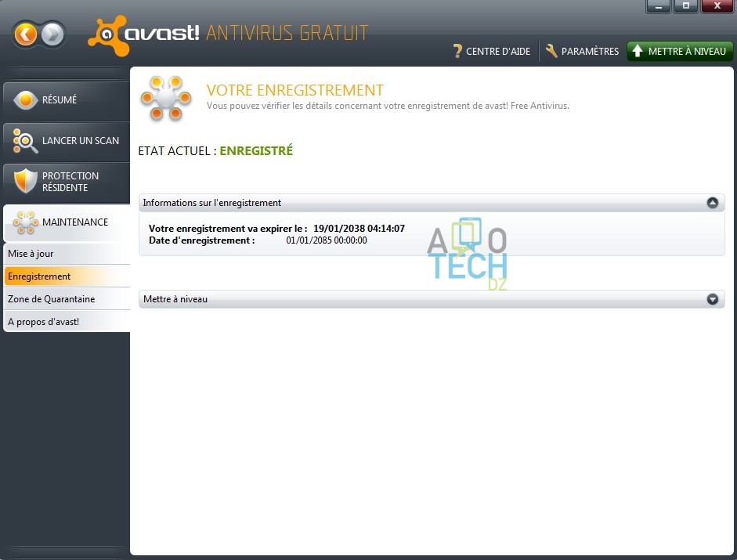Open Lancer un scan section

coord(67,141)
